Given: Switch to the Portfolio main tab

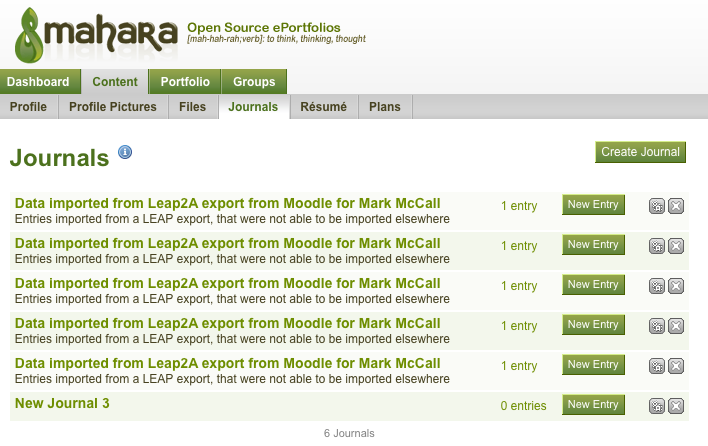Looking at the screenshot, I should [185, 82].
